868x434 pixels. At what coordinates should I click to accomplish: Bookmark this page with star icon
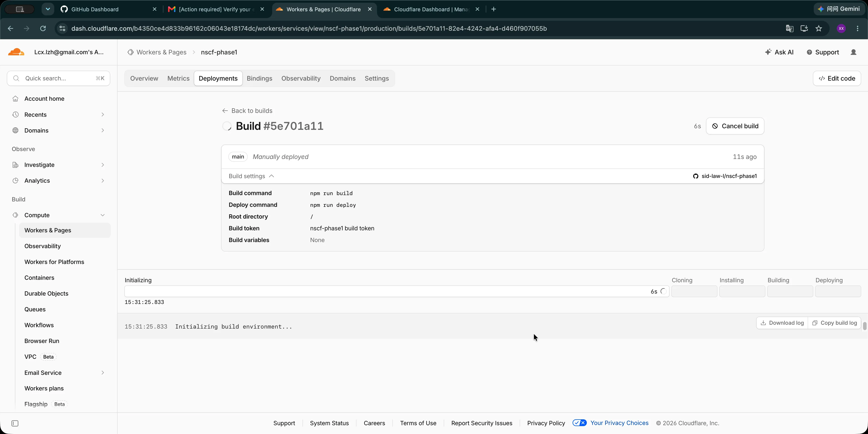[x=819, y=29]
